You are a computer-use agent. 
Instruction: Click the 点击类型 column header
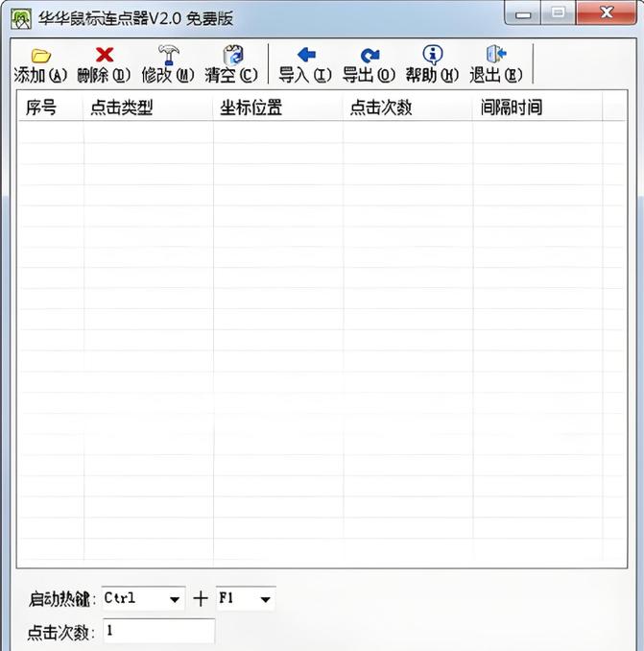click(x=148, y=108)
